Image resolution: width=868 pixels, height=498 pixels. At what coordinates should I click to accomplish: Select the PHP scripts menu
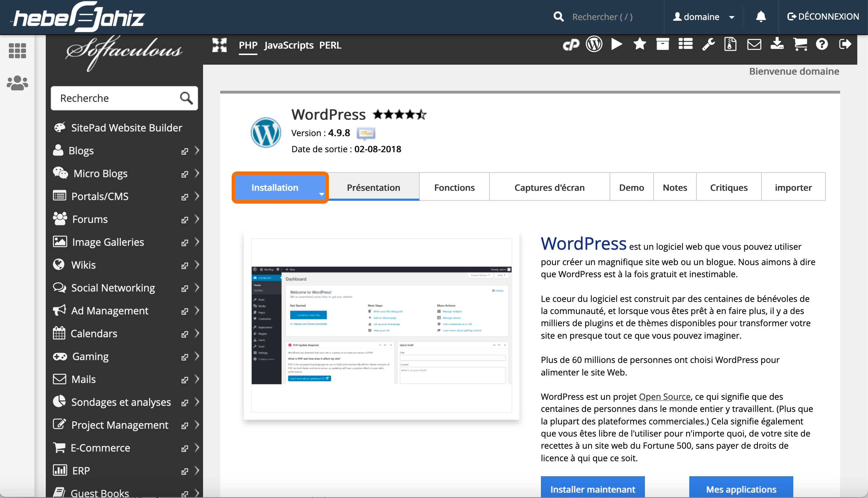coord(248,45)
